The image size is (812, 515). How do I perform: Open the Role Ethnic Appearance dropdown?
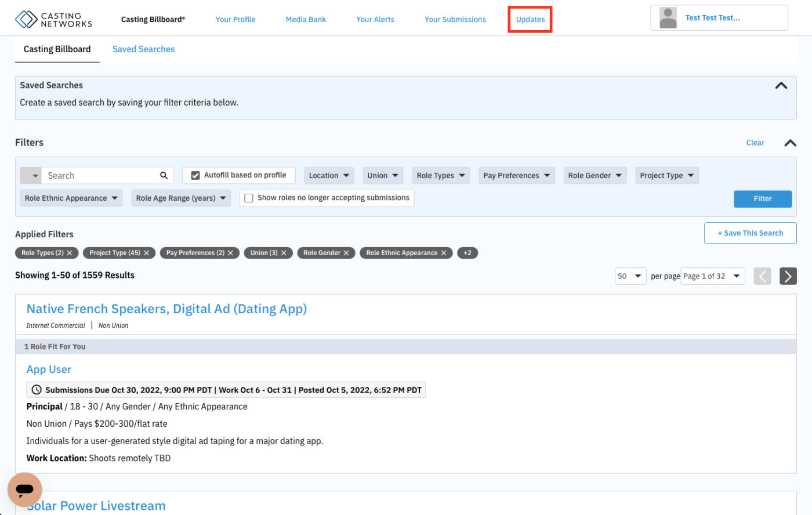(71, 198)
